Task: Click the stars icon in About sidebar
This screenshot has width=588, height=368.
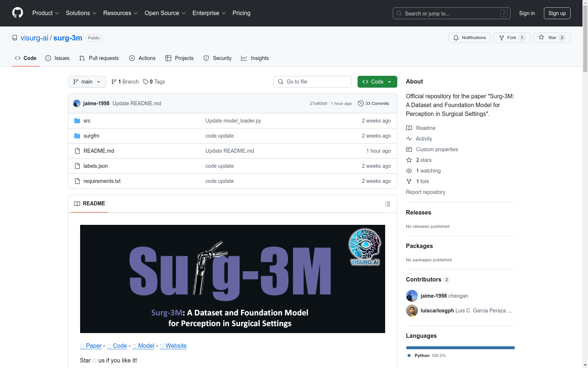Action: [409, 160]
